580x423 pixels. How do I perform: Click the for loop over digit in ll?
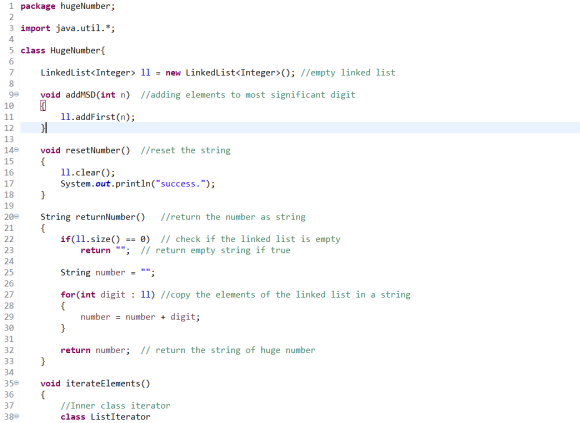(x=108, y=295)
